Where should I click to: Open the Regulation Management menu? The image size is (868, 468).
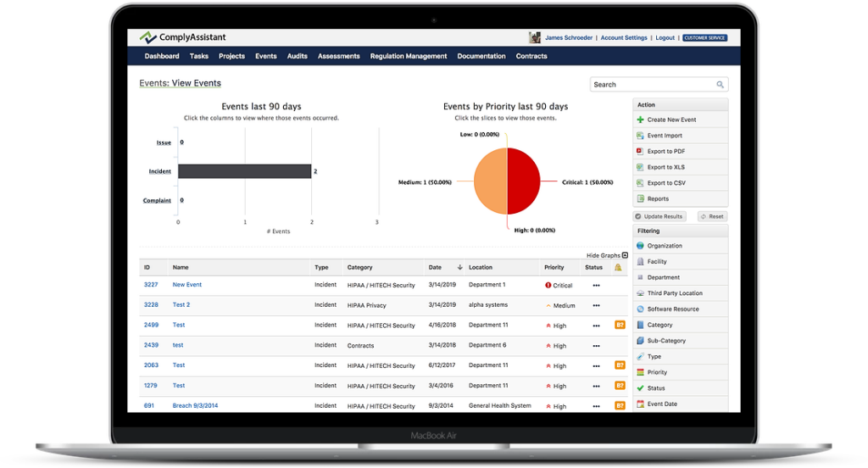pyautogui.click(x=407, y=56)
